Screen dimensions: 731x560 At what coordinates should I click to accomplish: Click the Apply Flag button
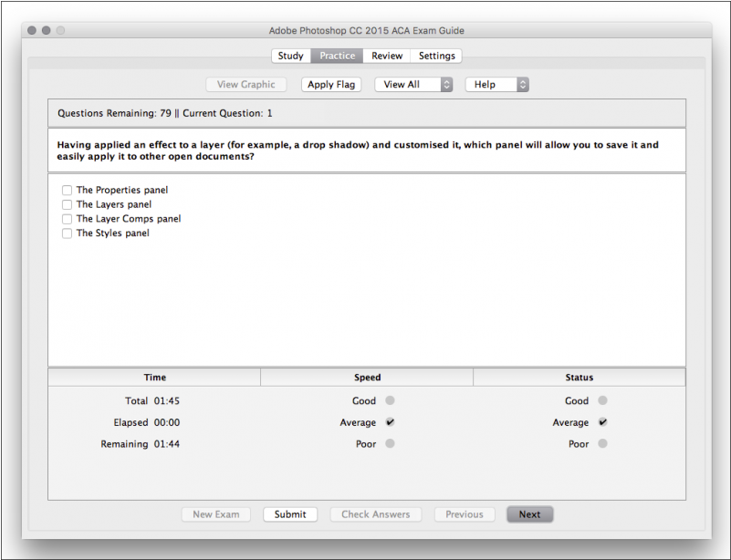pyautogui.click(x=331, y=84)
